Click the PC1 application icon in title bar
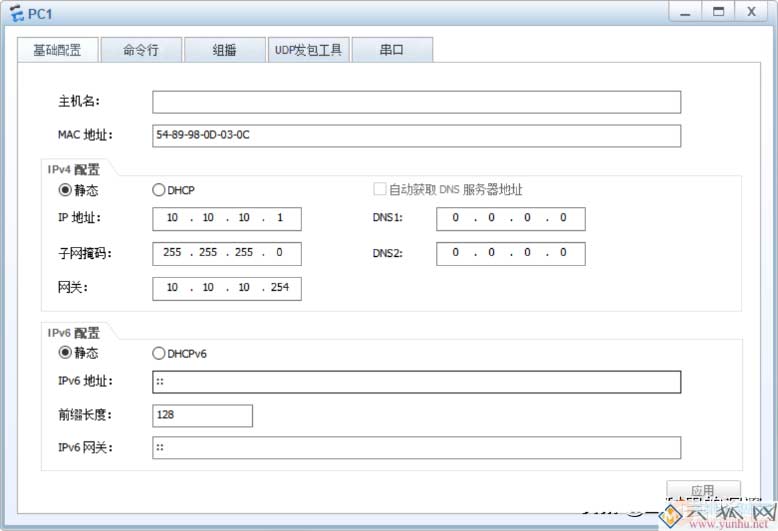Screen dimensions: 778x531 16,12
